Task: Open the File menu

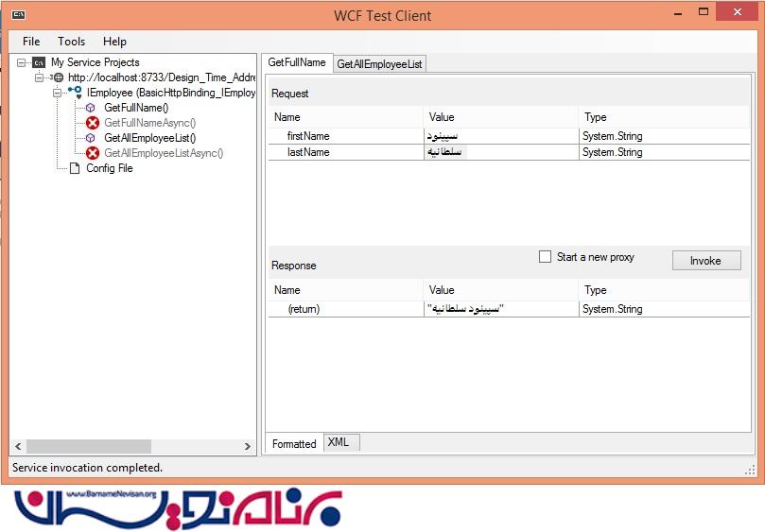Action: point(31,42)
